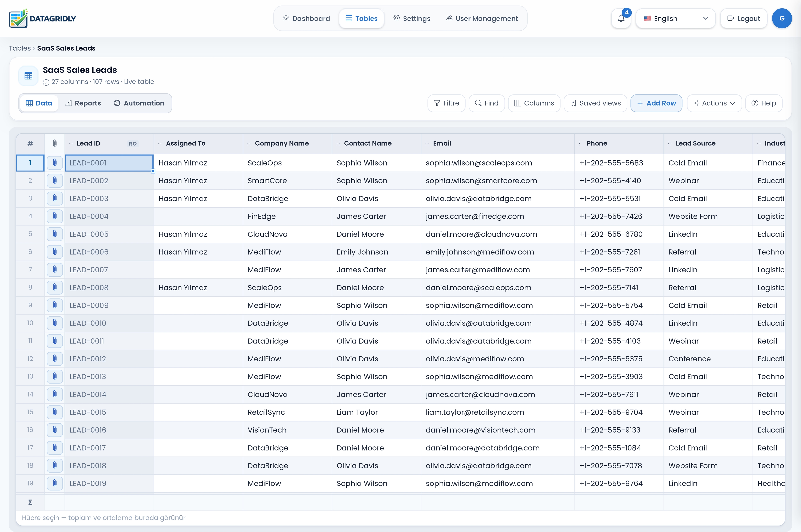801x532 pixels.
Task: Switch to the Automation tab
Action: pyautogui.click(x=139, y=103)
